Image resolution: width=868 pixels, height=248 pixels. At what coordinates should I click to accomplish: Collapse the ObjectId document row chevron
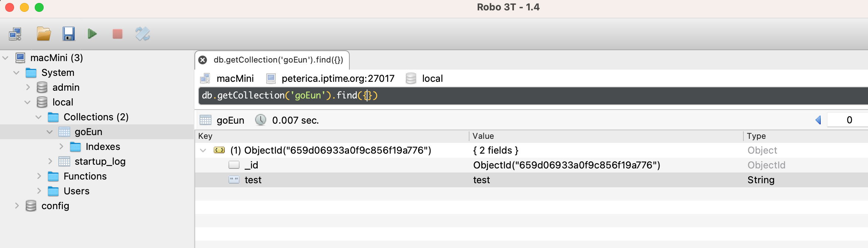pos(203,150)
